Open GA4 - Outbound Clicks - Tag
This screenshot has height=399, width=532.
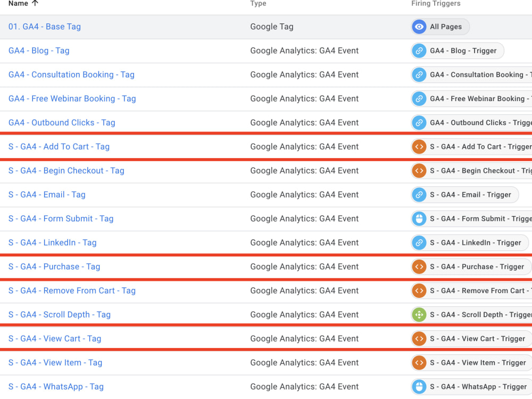62,123
